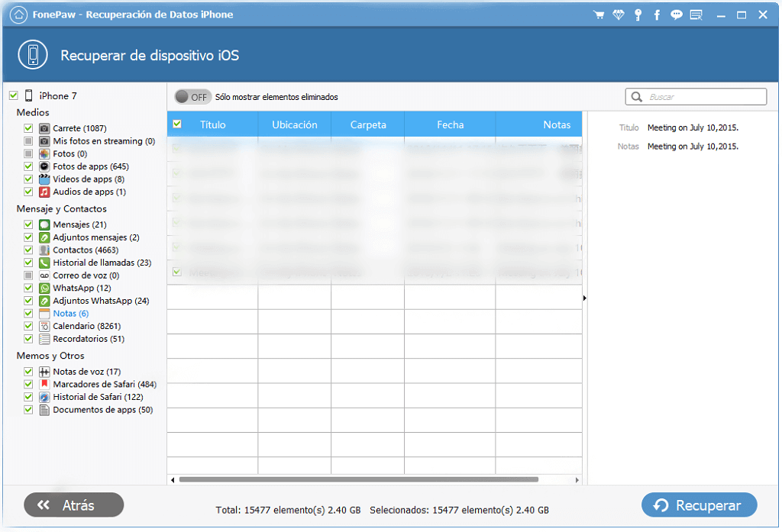
Task: Click the horizontal scrollbar thumb
Action: point(359,479)
